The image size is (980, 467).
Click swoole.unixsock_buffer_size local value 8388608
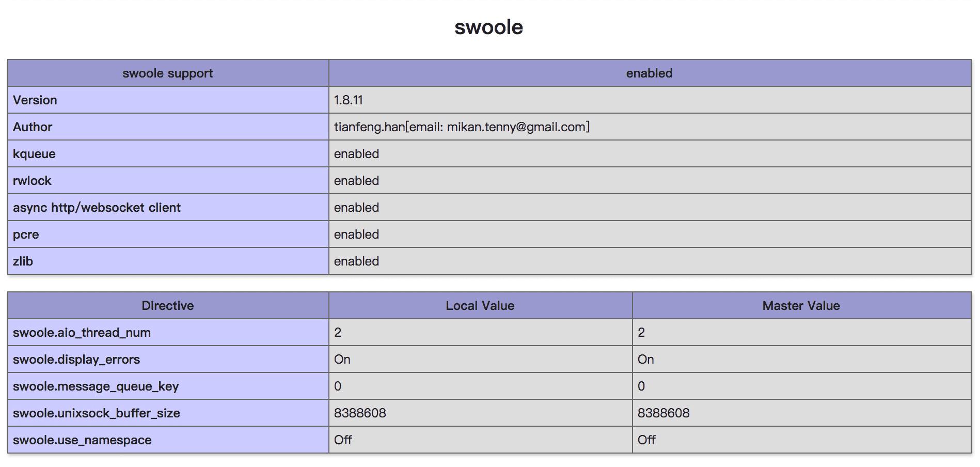(360, 413)
